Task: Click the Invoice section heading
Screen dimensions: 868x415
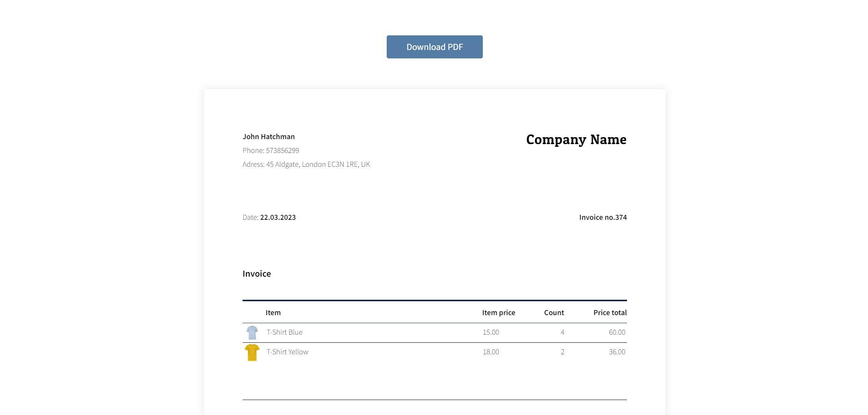Action: (256, 273)
